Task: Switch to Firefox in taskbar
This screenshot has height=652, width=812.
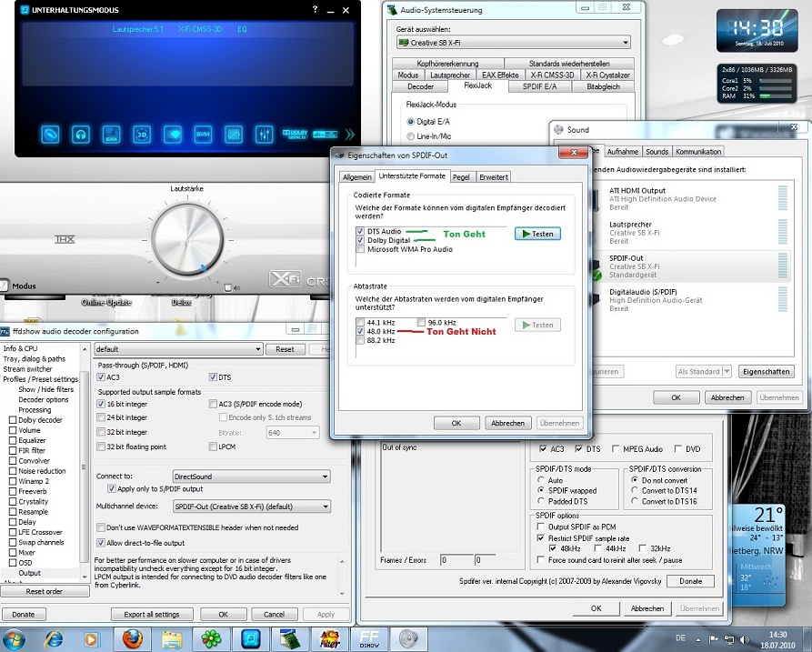Action: (x=133, y=639)
